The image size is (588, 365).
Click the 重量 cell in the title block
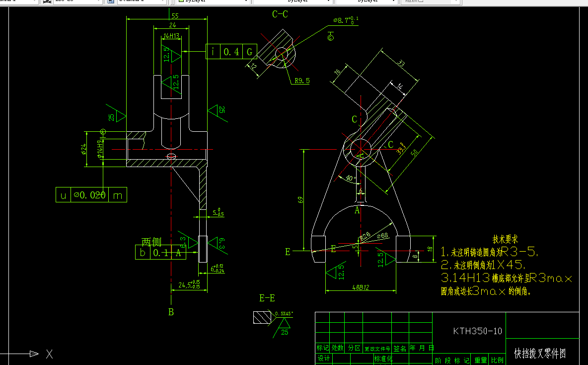(x=480, y=361)
